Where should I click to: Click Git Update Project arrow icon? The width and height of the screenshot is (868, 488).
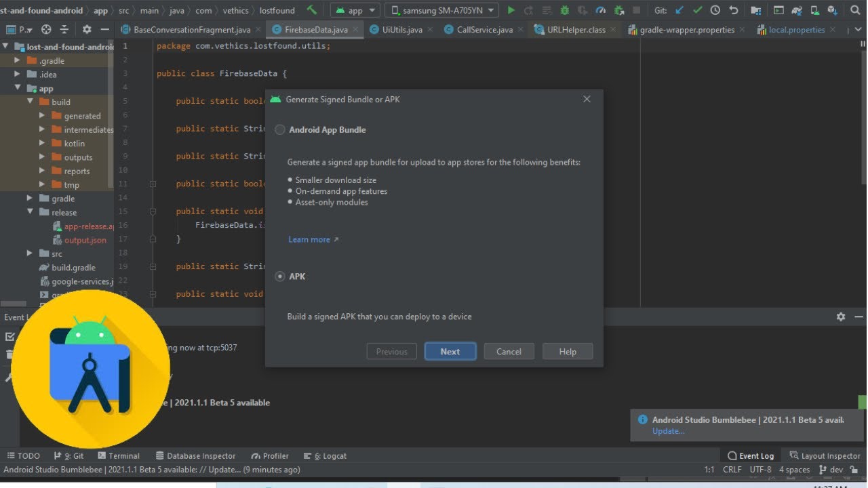click(679, 10)
